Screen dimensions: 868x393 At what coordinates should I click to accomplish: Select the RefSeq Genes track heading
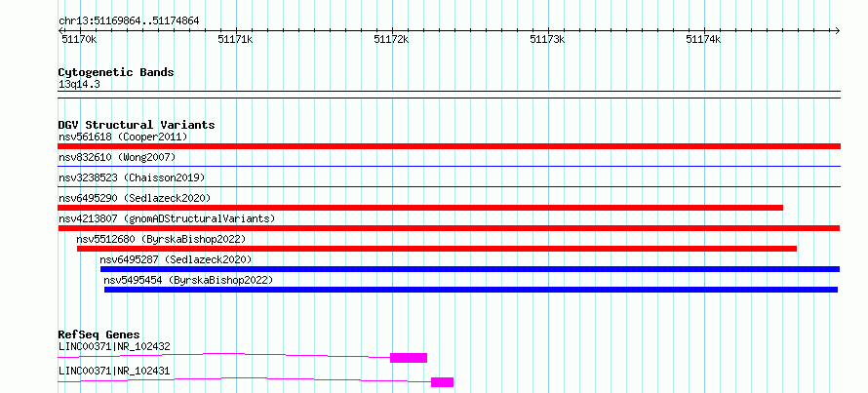coord(99,334)
